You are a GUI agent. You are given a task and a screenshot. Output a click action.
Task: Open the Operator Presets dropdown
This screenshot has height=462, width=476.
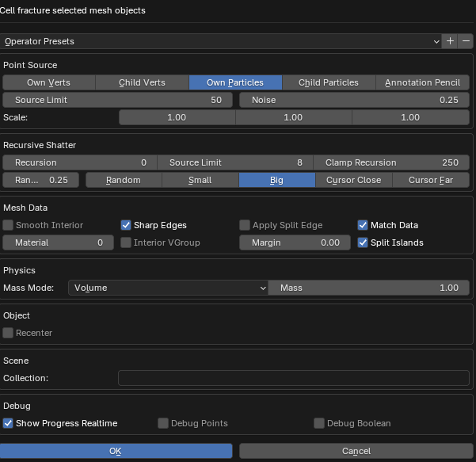(x=222, y=40)
